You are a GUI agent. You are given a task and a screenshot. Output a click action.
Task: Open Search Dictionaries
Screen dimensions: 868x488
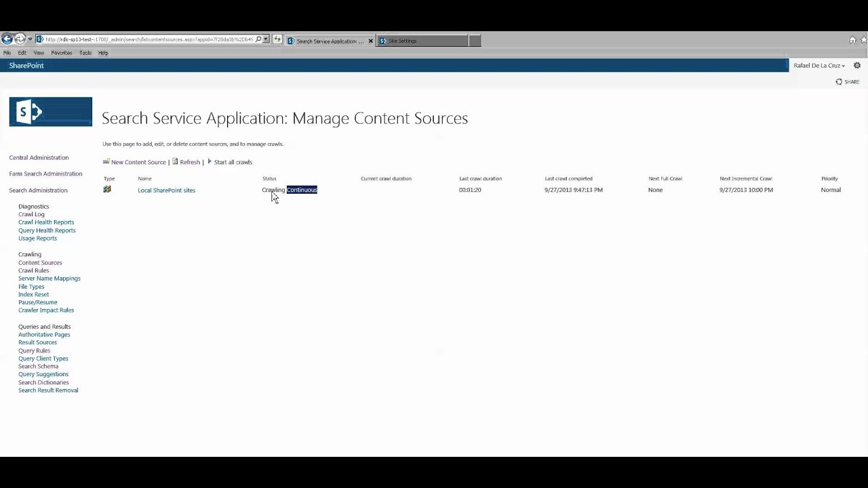click(43, 382)
